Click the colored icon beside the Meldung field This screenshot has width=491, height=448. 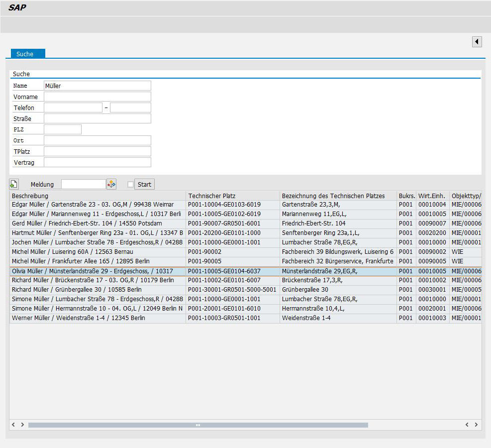click(111, 184)
